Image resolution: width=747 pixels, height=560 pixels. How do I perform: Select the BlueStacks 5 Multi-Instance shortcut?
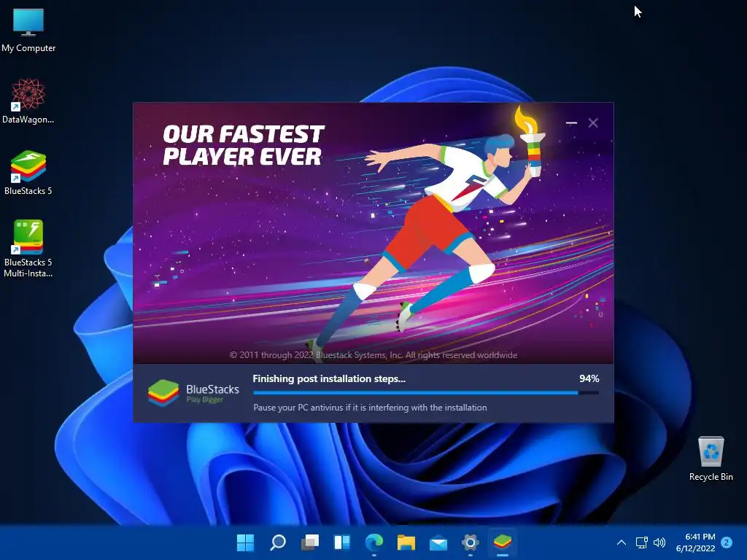pos(28,249)
